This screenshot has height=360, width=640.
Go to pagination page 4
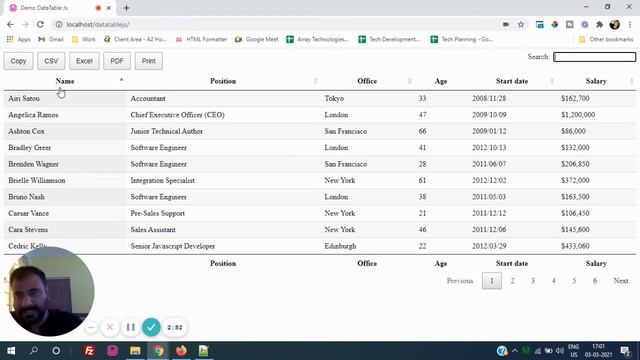click(553, 281)
